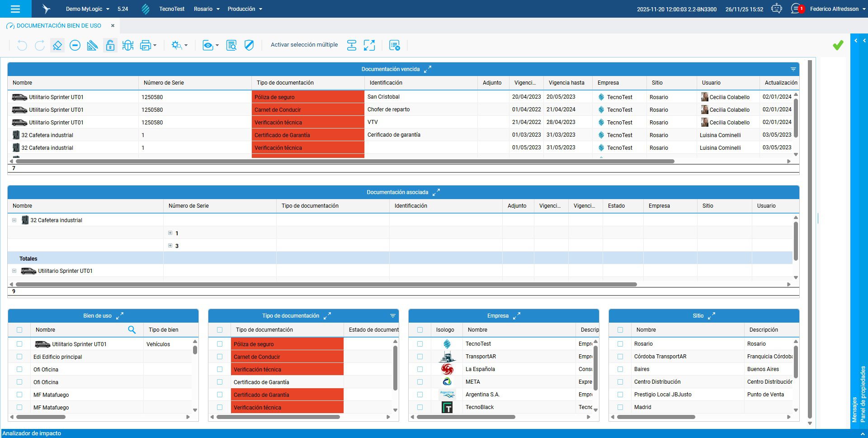The image size is (868, 438).
Task: Click Activar selección múltiple
Action: 304,45
